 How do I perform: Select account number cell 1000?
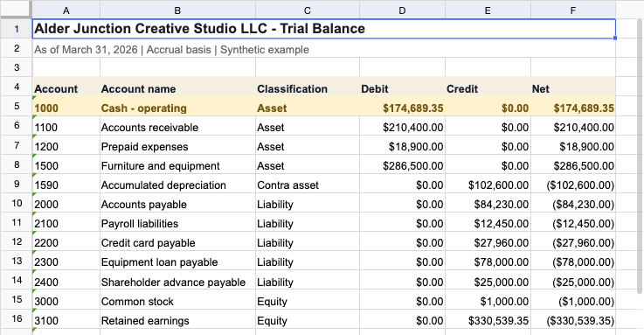point(66,107)
